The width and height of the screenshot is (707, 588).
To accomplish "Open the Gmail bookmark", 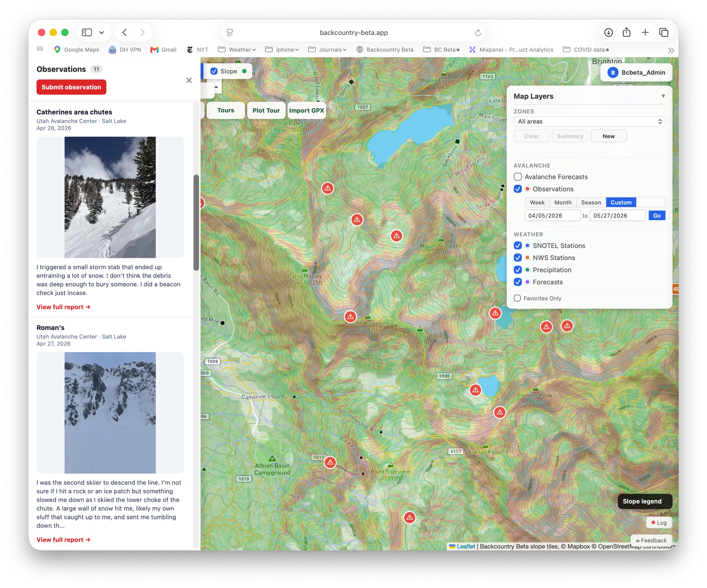I will tap(163, 49).
